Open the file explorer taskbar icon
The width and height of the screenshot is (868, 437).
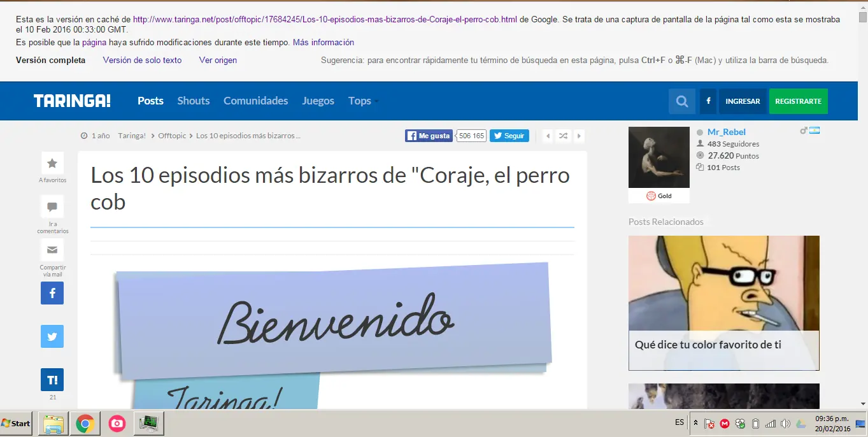point(53,423)
